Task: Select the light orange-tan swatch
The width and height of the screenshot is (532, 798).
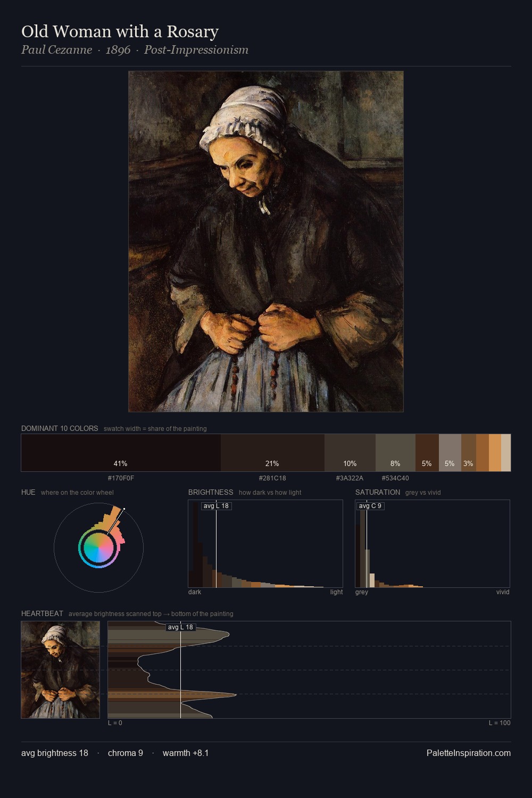Action: click(495, 453)
